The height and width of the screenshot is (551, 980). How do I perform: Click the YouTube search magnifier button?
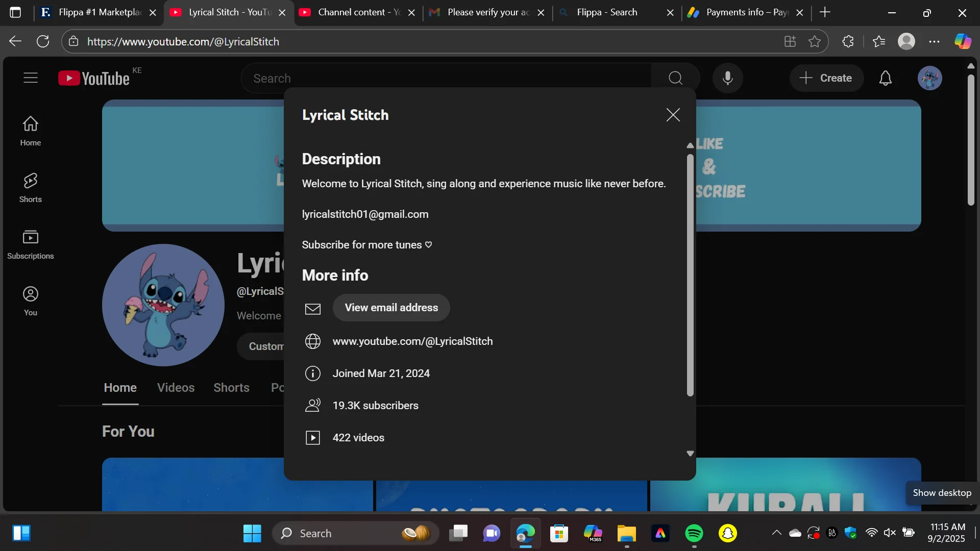point(675,78)
